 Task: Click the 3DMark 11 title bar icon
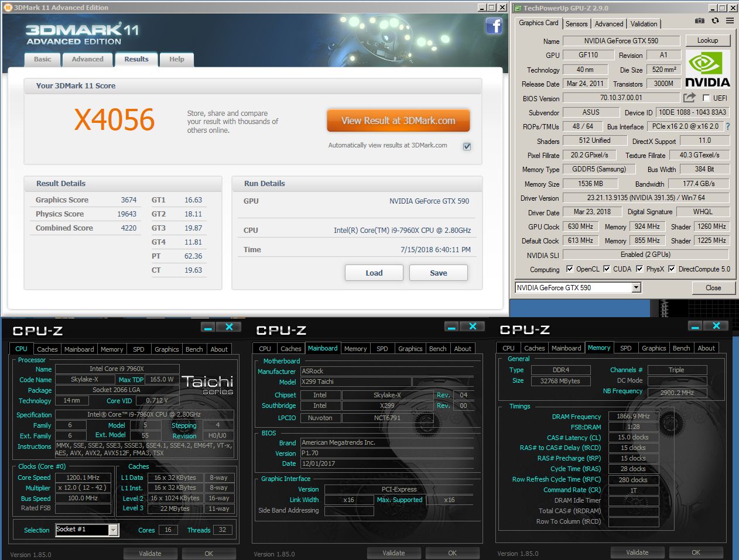pyautogui.click(x=8, y=8)
